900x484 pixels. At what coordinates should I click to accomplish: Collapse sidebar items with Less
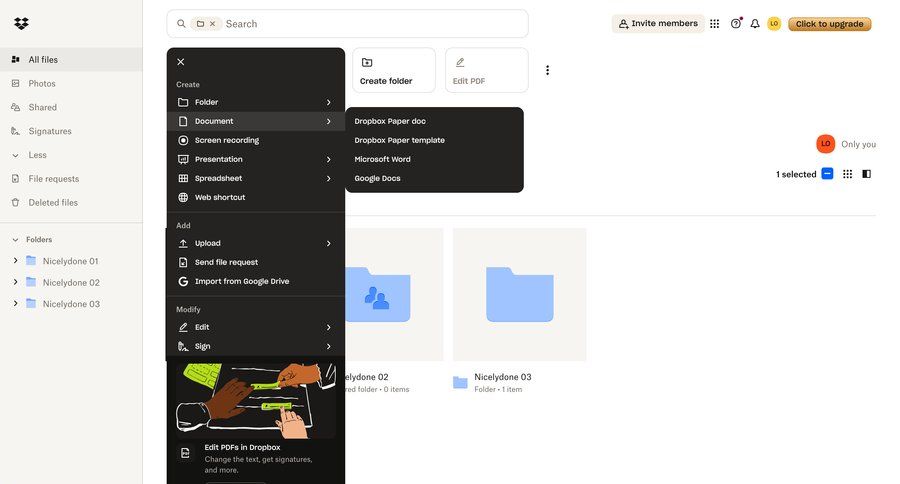pos(71,155)
